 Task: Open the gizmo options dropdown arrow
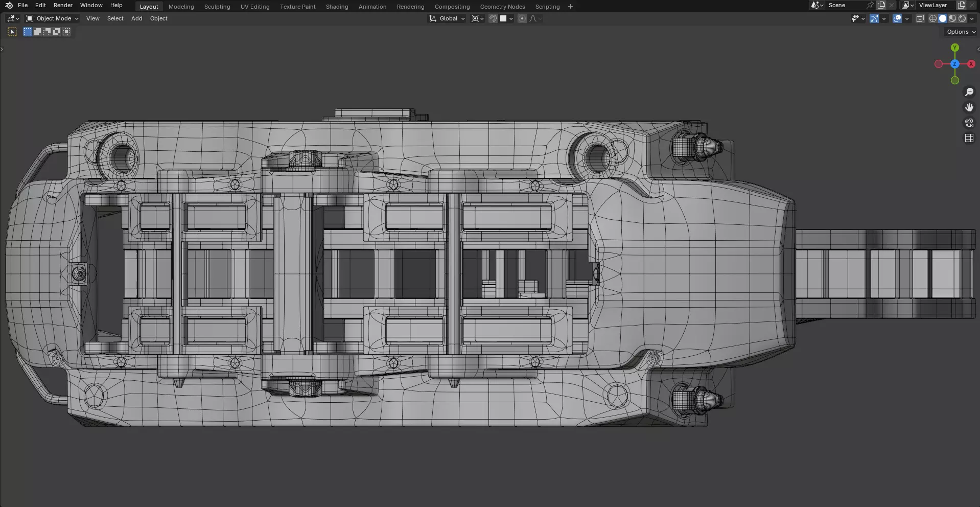(x=884, y=18)
